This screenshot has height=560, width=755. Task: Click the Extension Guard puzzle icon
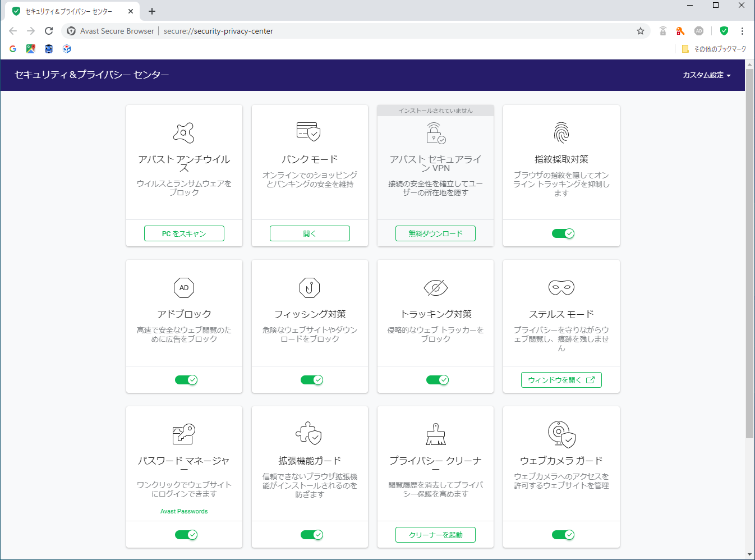[x=309, y=433]
